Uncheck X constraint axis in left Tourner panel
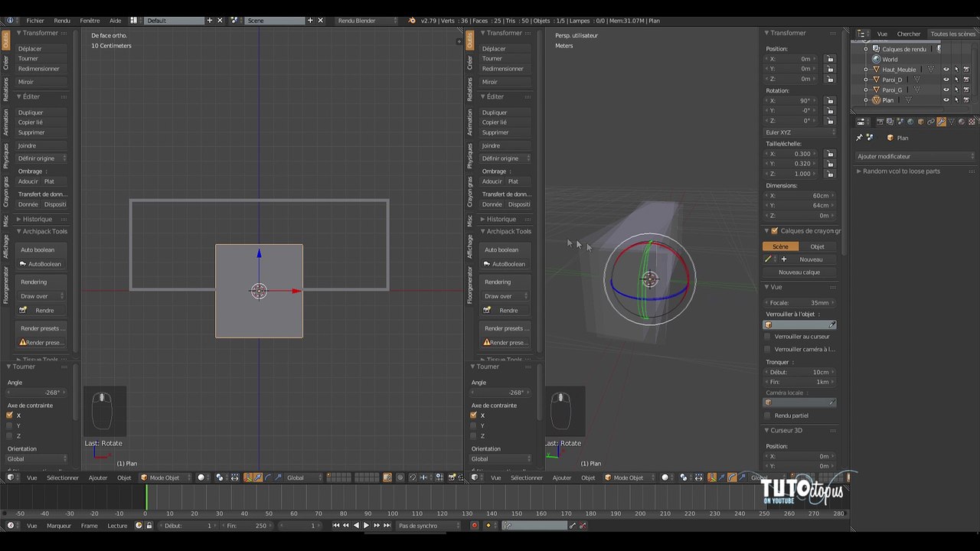Image resolution: width=980 pixels, height=551 pixels. tap(10, 416)
